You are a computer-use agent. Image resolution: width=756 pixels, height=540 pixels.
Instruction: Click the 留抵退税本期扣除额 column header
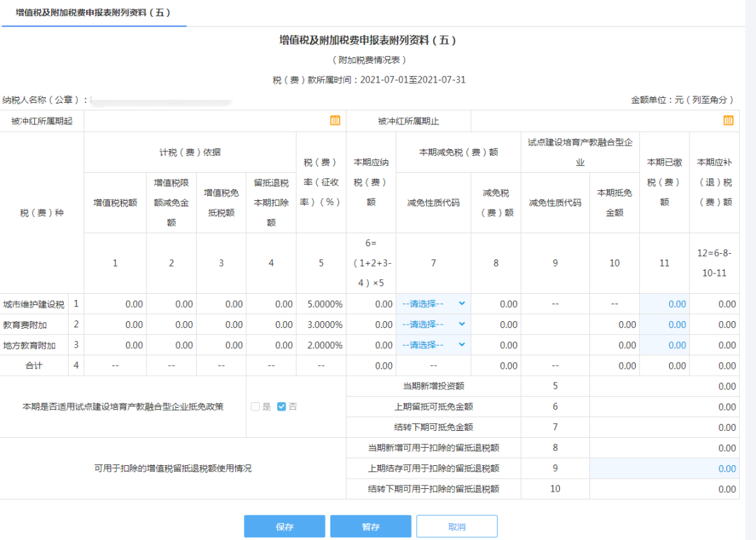271,203
